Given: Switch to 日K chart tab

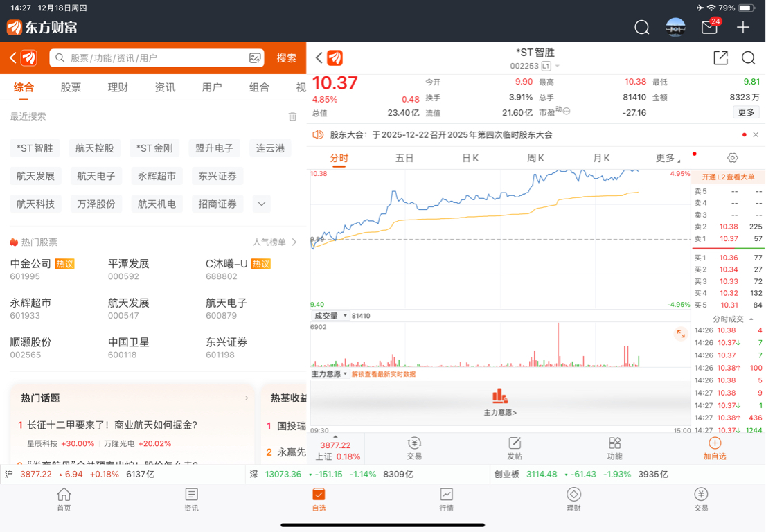Looking at the screenshot, I should [470, 158].
